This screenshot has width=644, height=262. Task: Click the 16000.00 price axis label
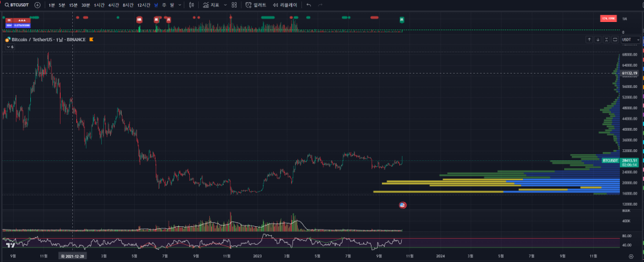630,193
